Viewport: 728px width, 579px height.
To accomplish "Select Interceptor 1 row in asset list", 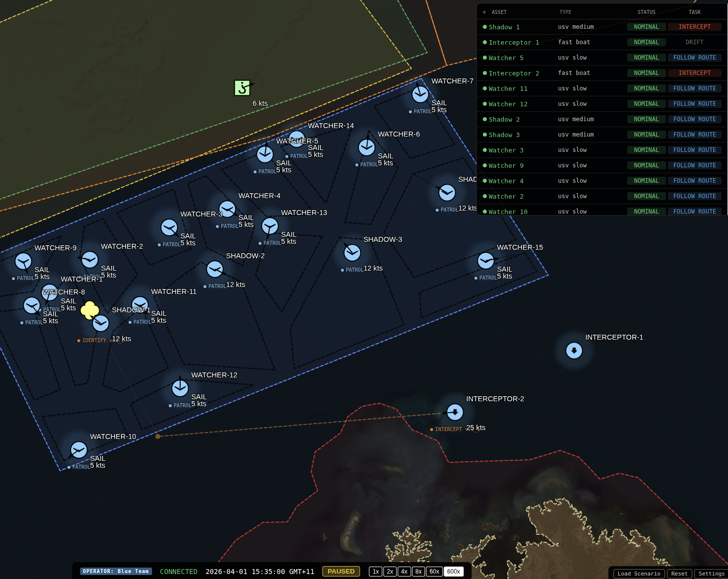I will [602, 42].
